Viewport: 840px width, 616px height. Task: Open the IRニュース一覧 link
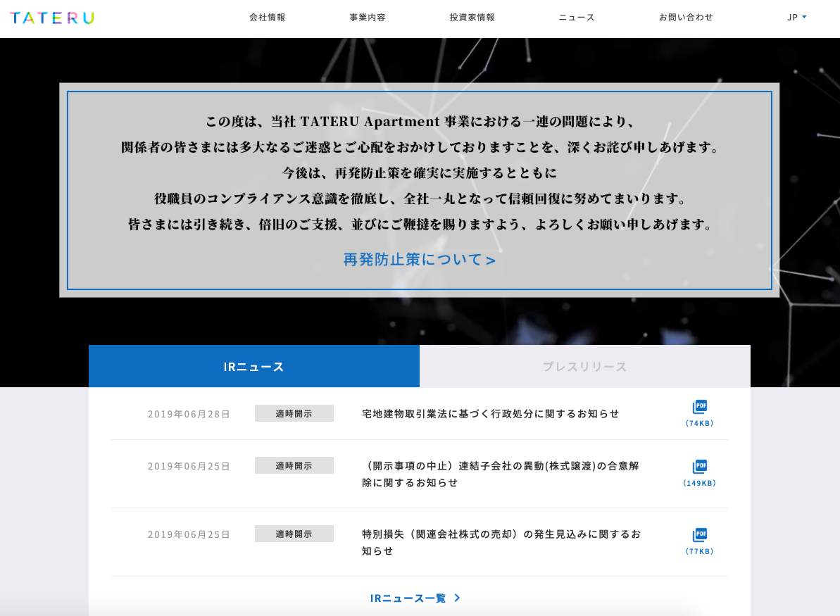(415, 598)
